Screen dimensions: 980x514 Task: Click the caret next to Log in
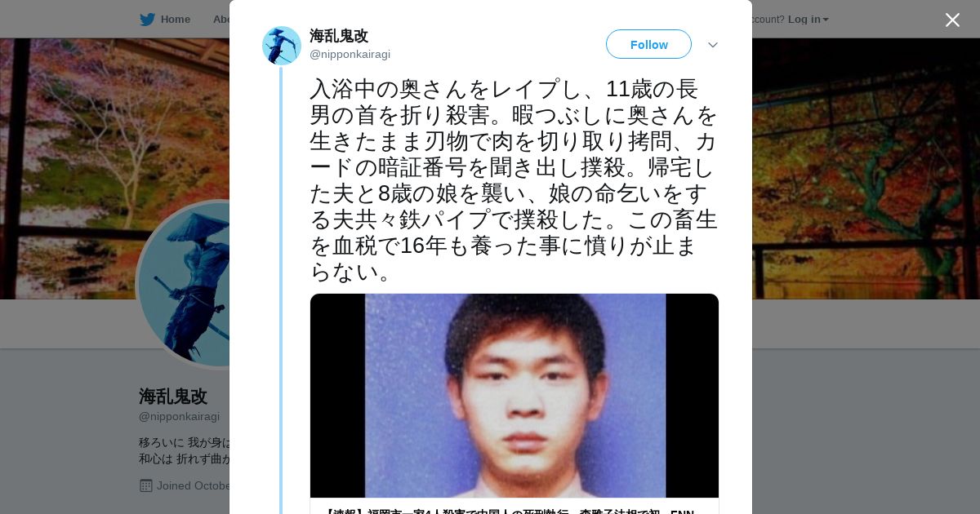[x=826, y=20]
